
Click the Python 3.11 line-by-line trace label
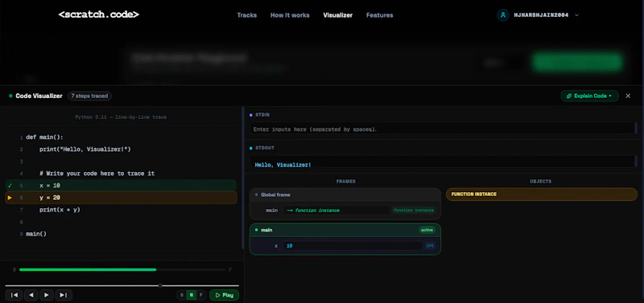point(121,117)
